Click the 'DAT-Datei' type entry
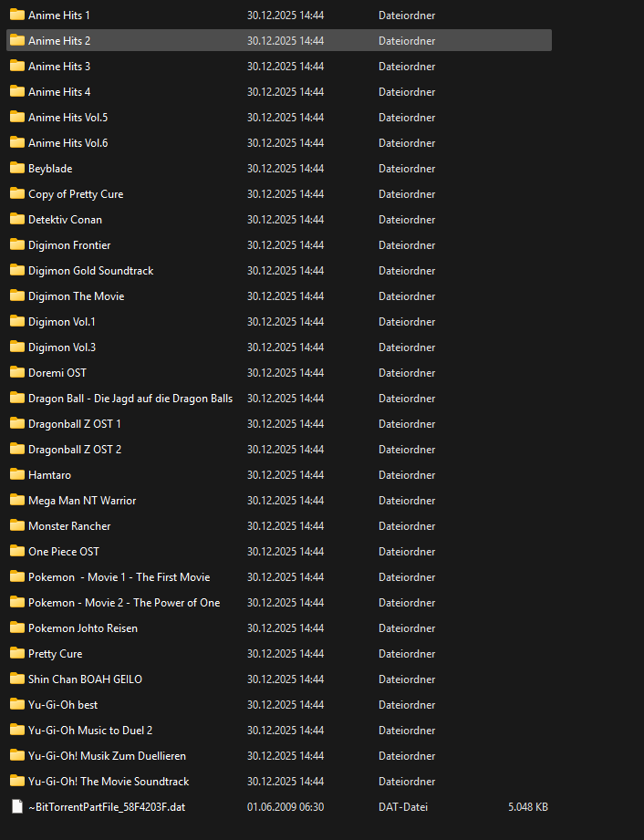The width and height of the screenshot is (644, 840). point(403,807)
